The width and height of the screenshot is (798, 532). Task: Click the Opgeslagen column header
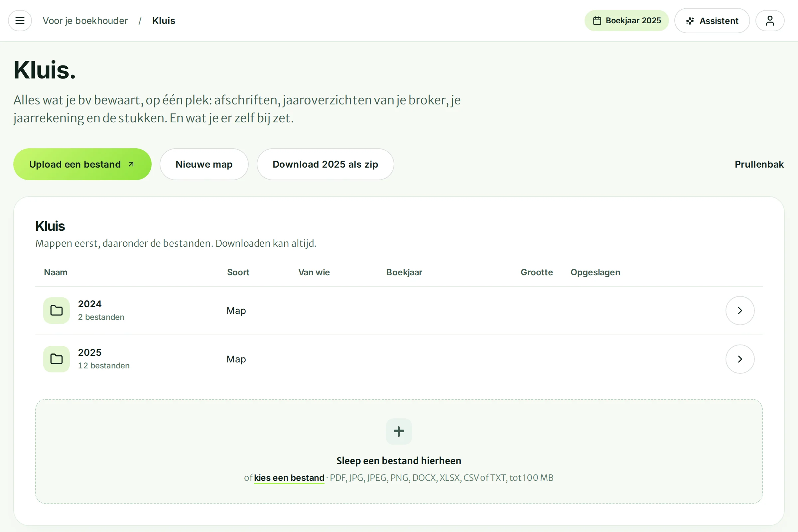click(595, 272)
